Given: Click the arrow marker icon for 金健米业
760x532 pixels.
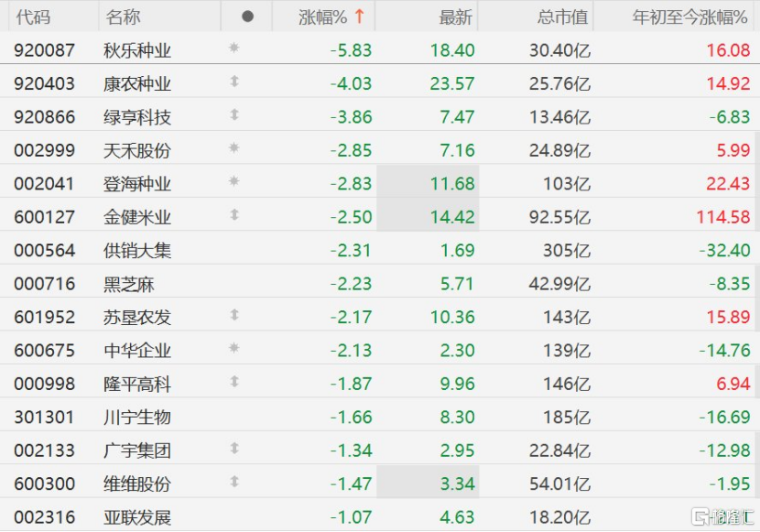Looking at the screenshot, I should coord(234,214).
